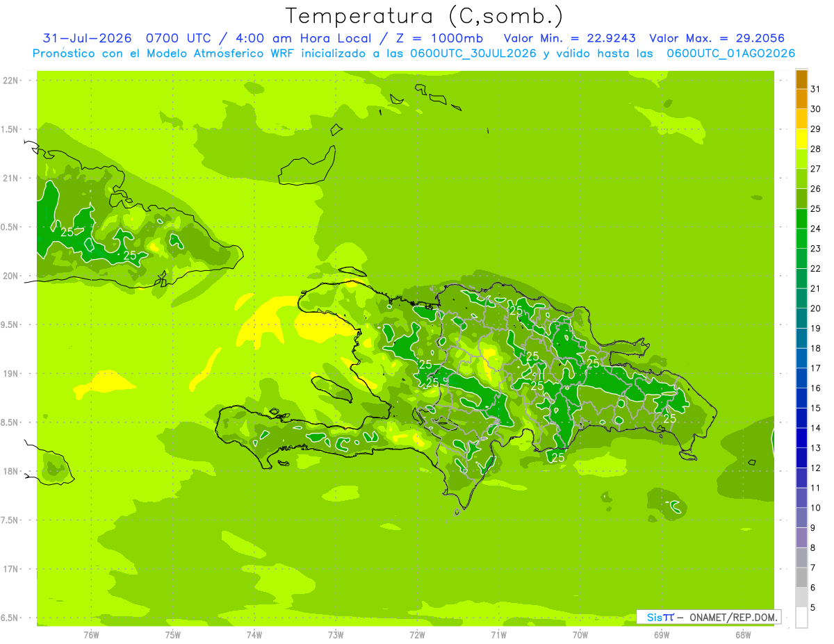Click the 22N latitude axis label
The image size is (834, 644).
(x=10, y=81)
